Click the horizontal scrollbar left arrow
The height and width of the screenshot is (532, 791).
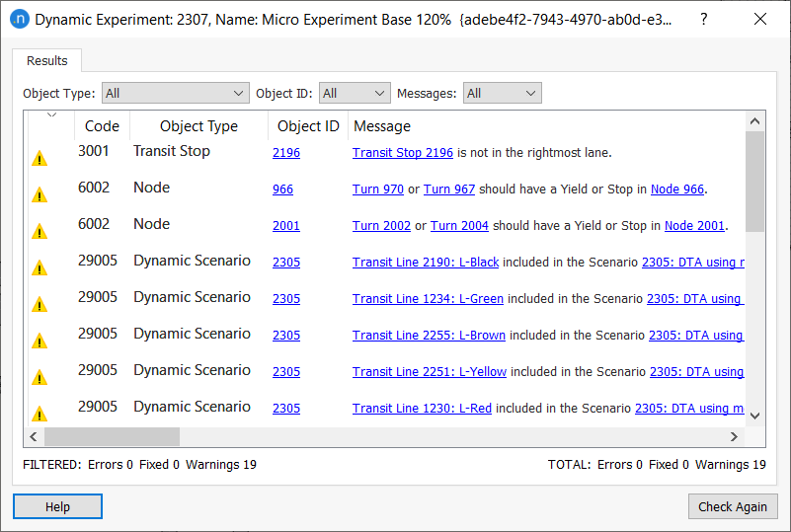coord(34,436)
